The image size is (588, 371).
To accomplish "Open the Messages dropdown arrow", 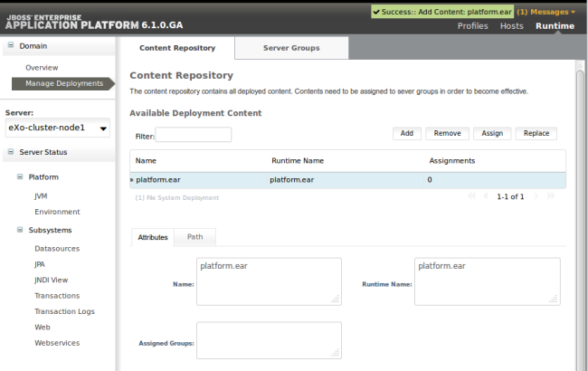I will coord(573,12).
